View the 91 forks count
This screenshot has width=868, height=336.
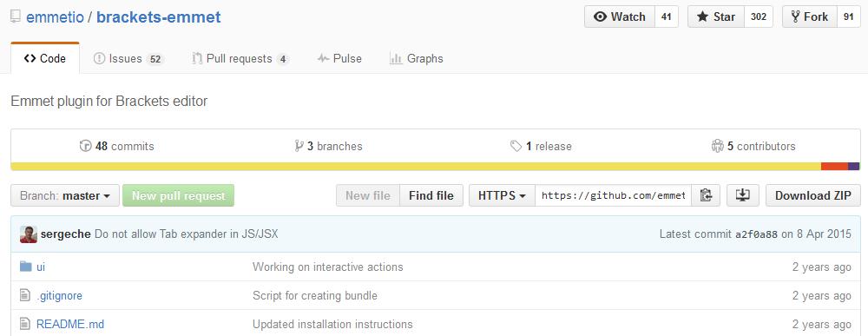pos(849,16)
